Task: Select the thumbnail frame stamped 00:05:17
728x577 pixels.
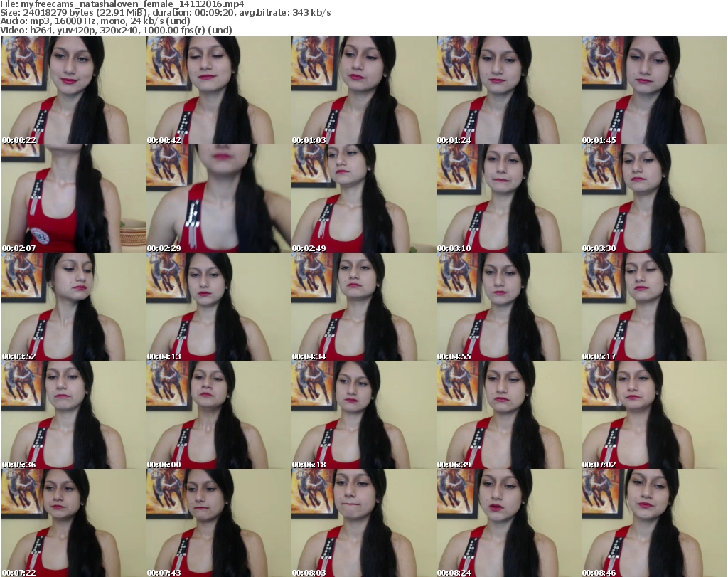Action: click(x=654, y=307)
